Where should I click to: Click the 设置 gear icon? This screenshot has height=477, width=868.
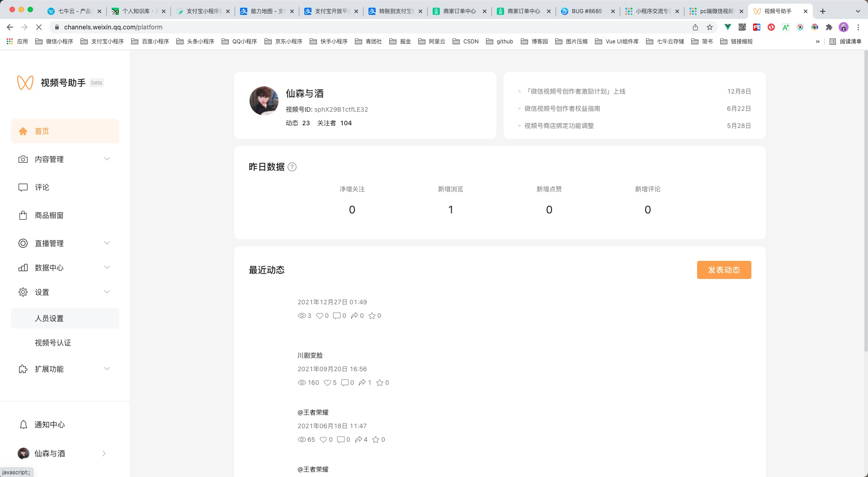(23, 292)
